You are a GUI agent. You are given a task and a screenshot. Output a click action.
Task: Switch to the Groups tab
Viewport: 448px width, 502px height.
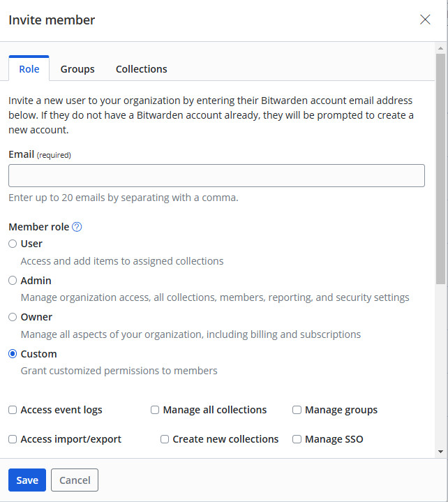pos(77,69)
